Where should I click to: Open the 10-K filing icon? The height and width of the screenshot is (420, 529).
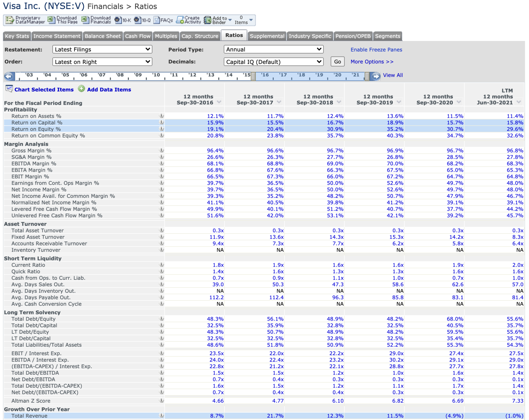pos(118,20)
